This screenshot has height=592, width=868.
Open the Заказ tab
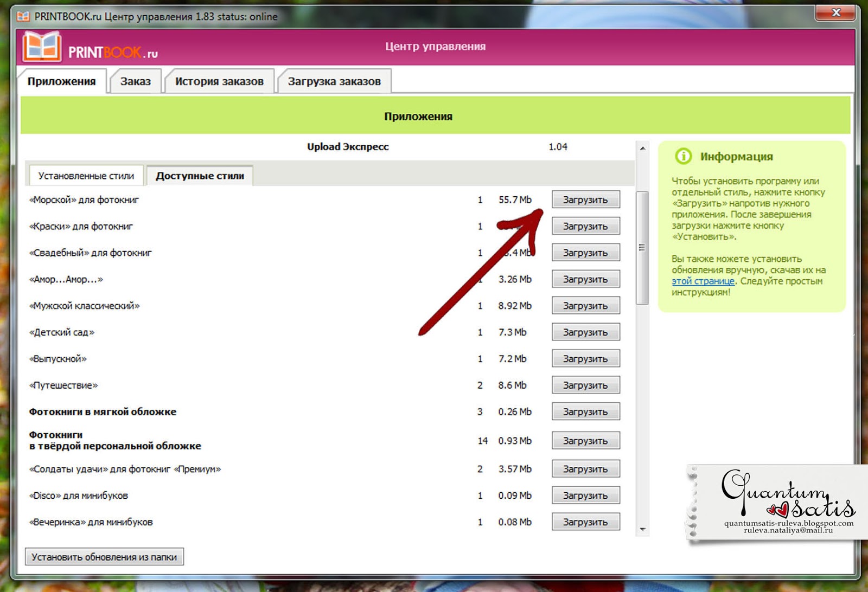pyautogui.click(x=136, y=81)
